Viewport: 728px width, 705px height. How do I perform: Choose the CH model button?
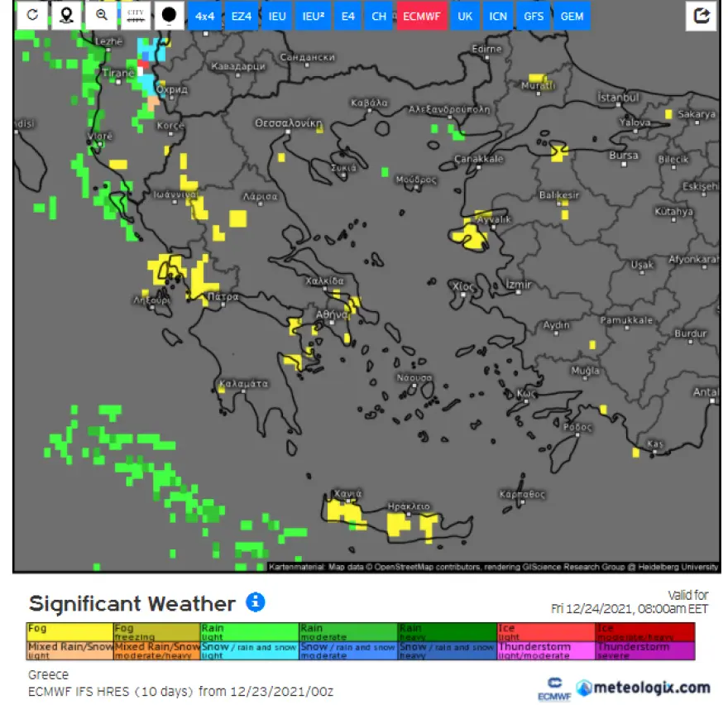tap(378, 17)
